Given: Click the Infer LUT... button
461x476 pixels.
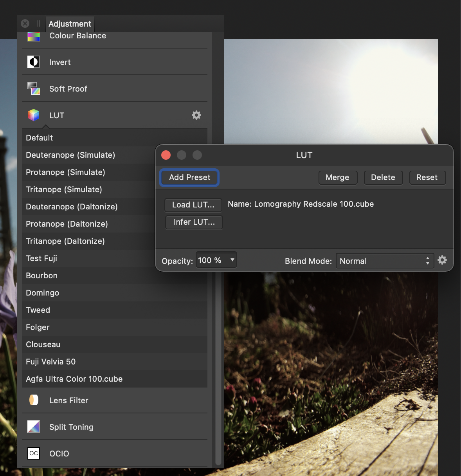Looking at the screenshot, I should (x=194, y=222).
